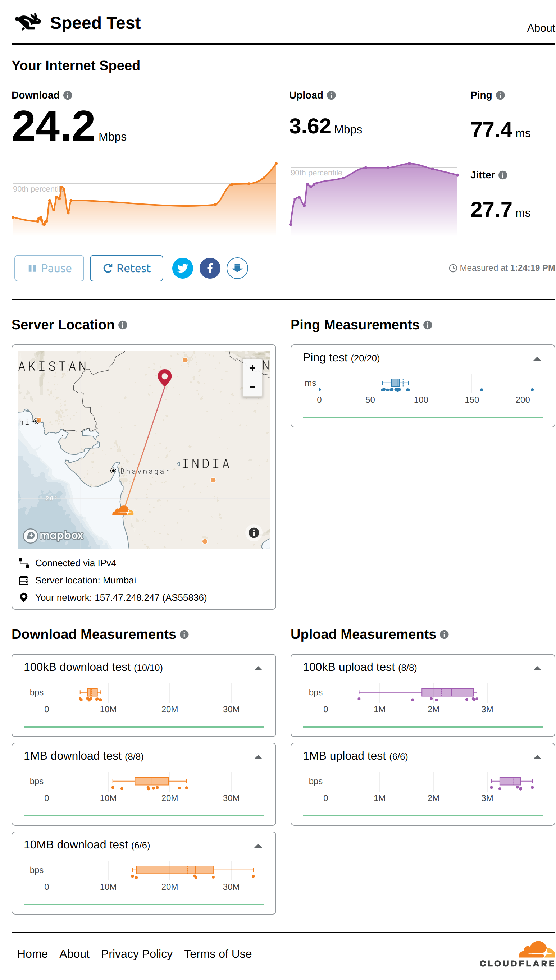556x980 pixels.
Task: Click the 27.7 ms jitter value
Action: (500, 210)
